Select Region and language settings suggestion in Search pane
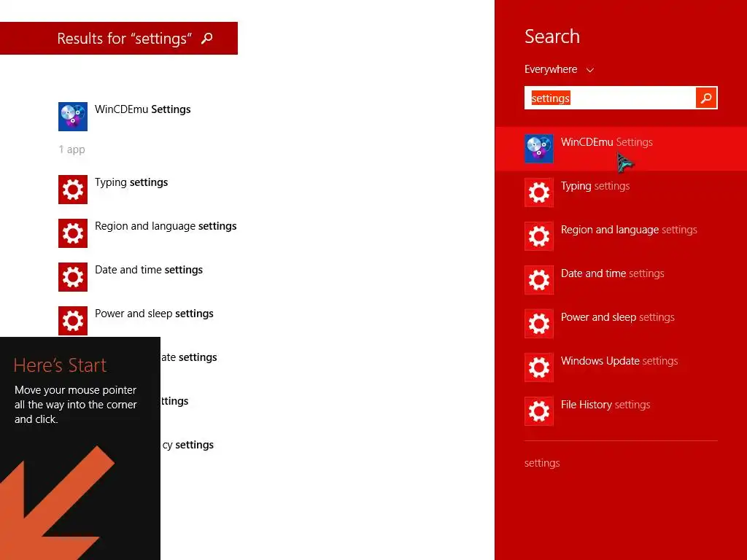The height and width of the screenshot is (560, 747). pos(621,236)
